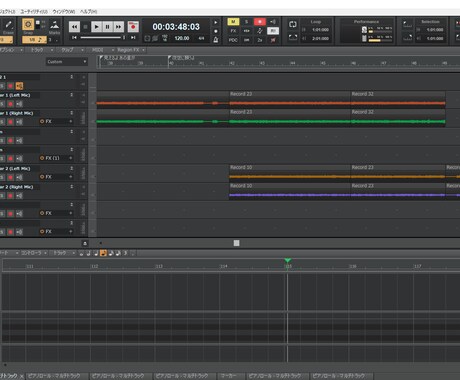The image size is (460, 380).
Task: Expand the 2 (Left Mic) track strip
Action: pyautogui.click(x=71, y=168)
